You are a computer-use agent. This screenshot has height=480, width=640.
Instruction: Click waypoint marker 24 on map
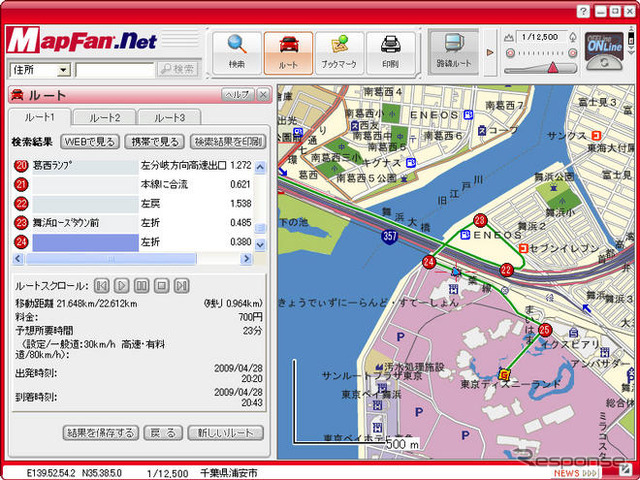point(429,262)
